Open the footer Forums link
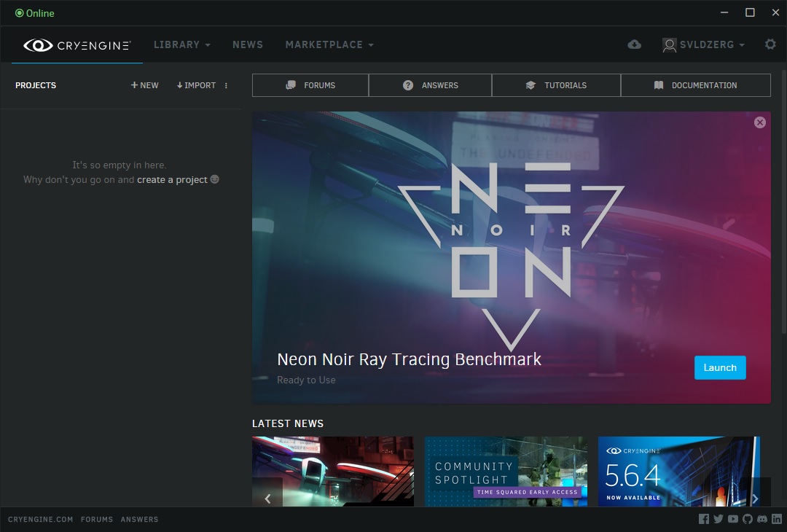 (97, 520)
